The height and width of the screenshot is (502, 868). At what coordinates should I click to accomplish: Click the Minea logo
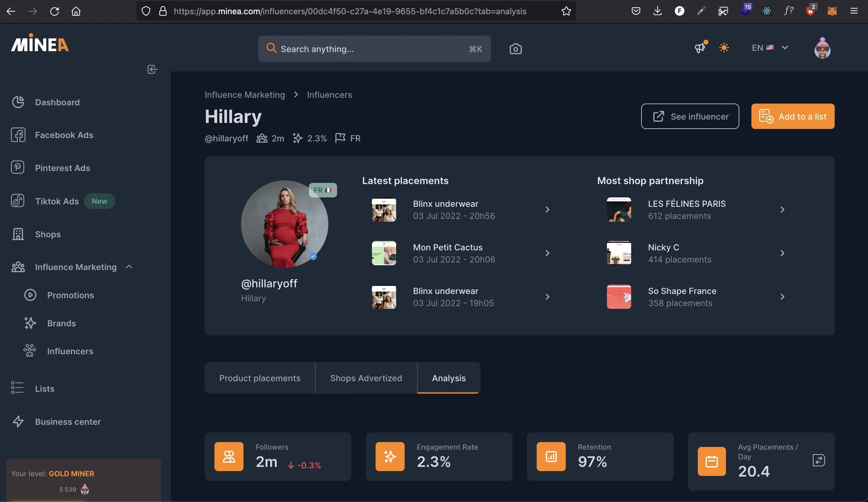(x=40, y=43)
